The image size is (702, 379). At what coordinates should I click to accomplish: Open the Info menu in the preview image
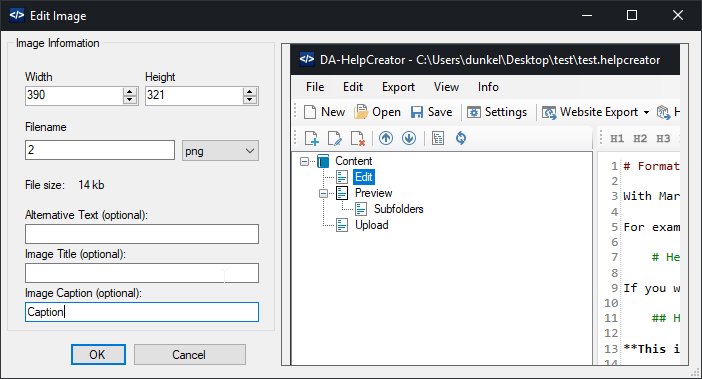coord(488,87)
